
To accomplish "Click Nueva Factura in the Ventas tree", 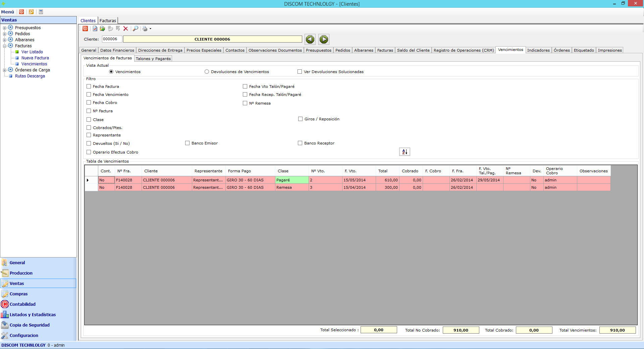I will 35,58.
